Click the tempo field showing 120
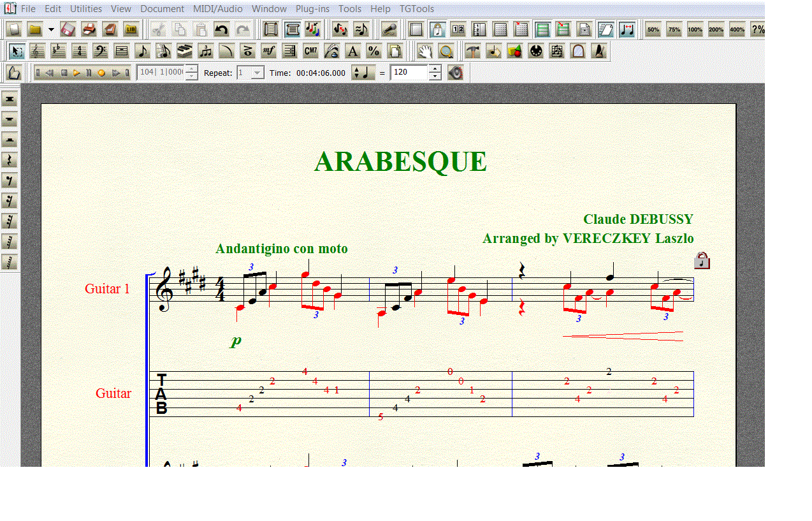The height and width of the screenshot is (521, 812). click(409, 73)
